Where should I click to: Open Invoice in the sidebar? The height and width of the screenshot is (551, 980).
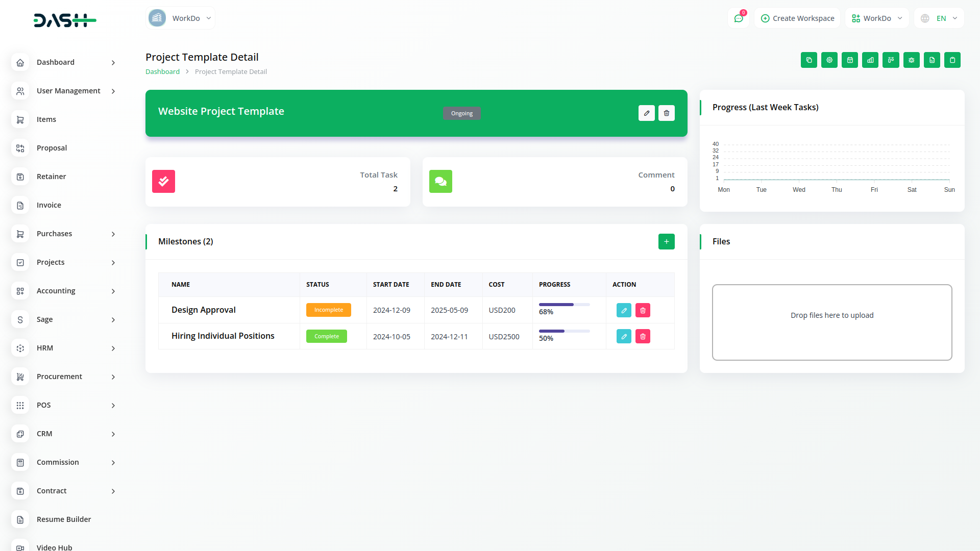(x=49, y=205)
